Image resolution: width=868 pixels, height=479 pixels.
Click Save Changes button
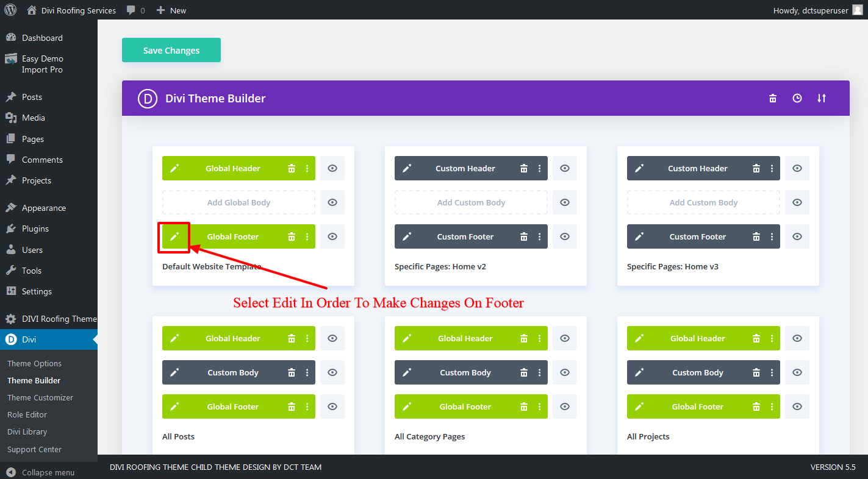171,50
